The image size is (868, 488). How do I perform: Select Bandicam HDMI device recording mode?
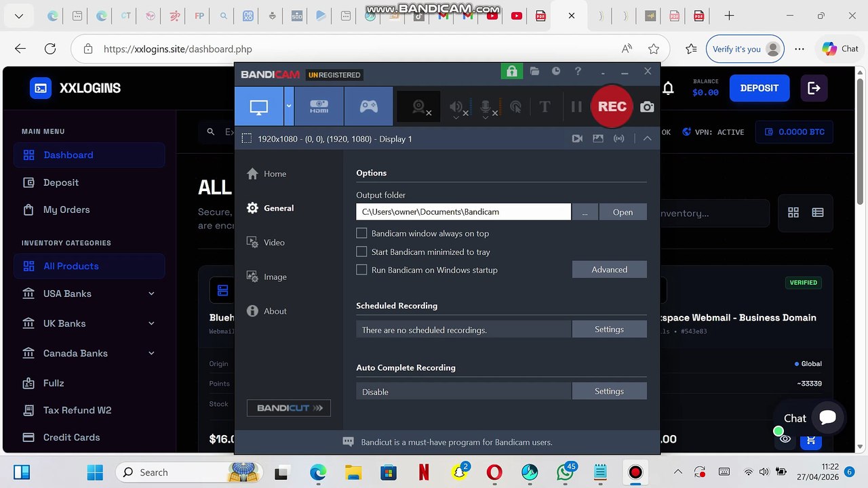point(319,106)
